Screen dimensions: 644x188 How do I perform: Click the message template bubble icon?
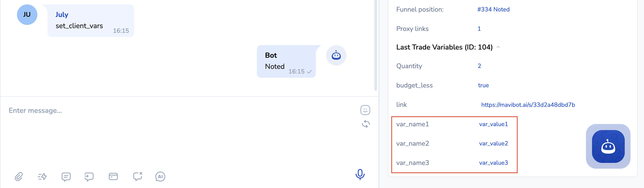pos(66,177)
